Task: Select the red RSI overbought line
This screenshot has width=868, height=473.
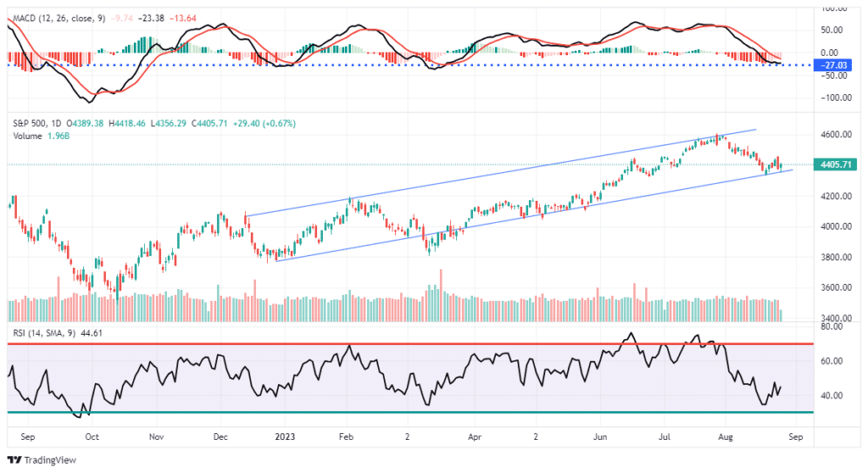Action: (410, 344)
